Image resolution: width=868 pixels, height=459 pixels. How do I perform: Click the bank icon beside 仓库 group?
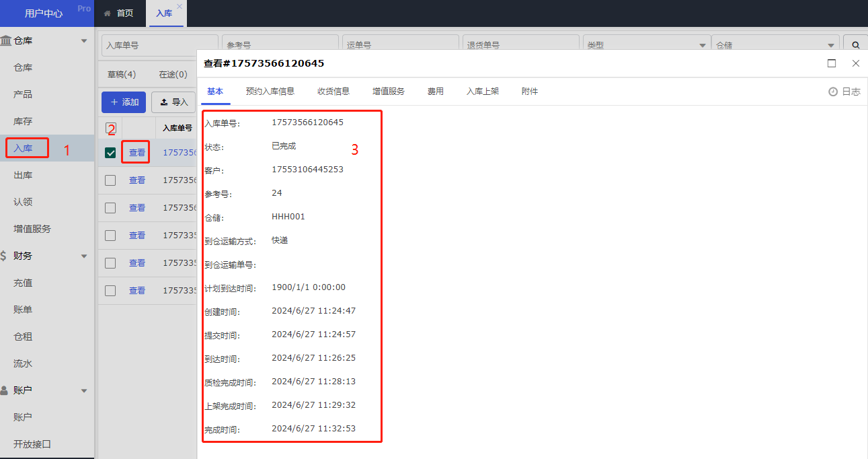coord(6,40)
